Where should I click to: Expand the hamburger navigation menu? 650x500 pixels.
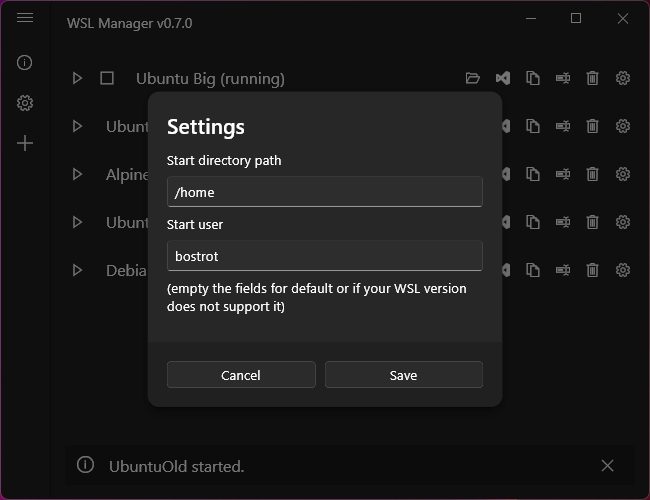(25, 18)
